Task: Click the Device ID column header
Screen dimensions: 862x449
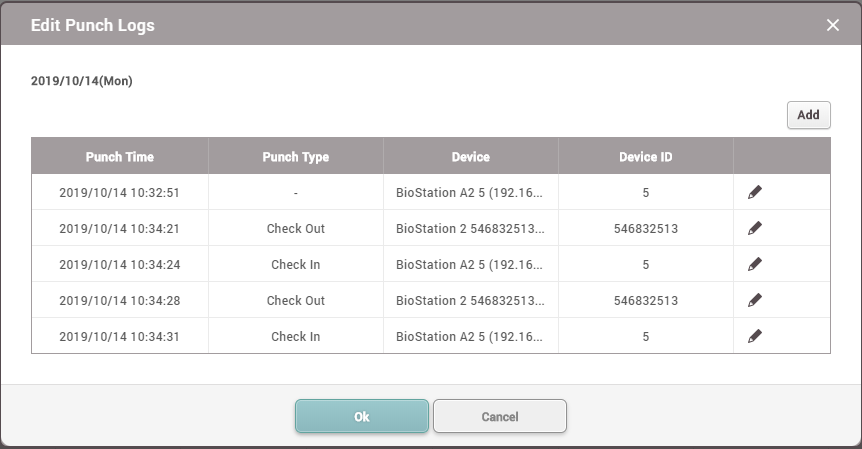Action: (645, 157)
